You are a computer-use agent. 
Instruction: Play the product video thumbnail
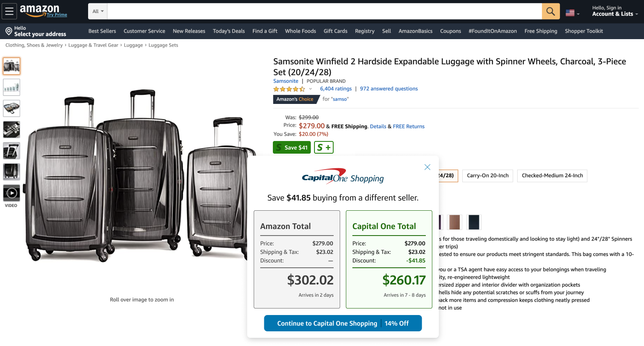pyautogui.click(x=11, y=193)
